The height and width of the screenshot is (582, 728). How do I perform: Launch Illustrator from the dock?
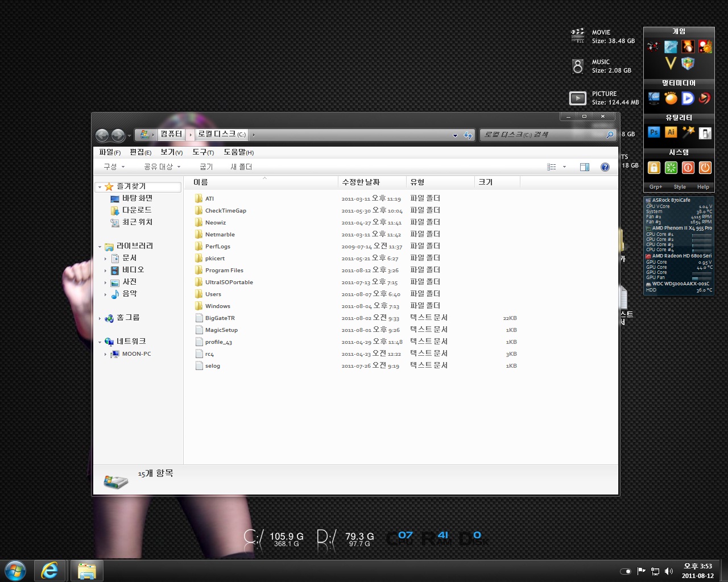tap(671, 132)
